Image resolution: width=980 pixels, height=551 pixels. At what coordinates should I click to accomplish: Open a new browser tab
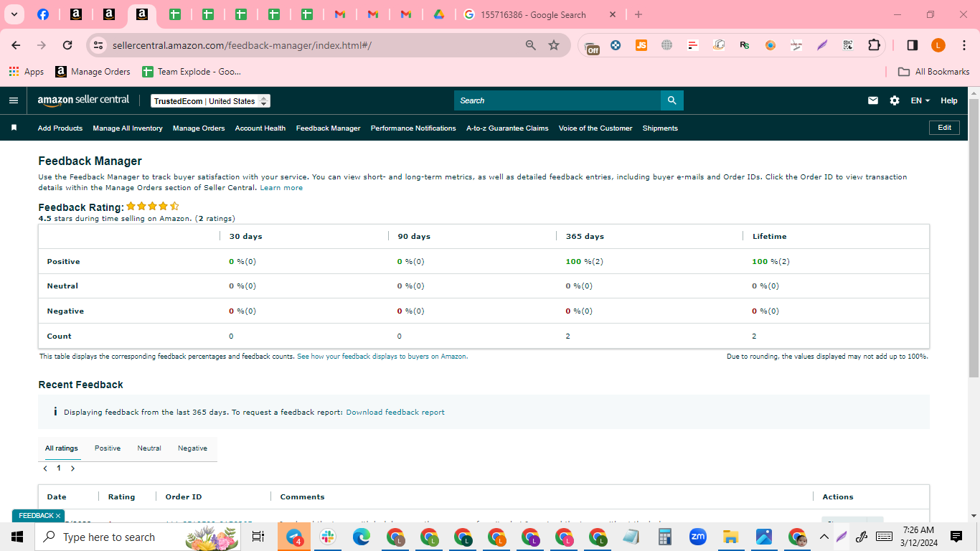tap(639, 14)
